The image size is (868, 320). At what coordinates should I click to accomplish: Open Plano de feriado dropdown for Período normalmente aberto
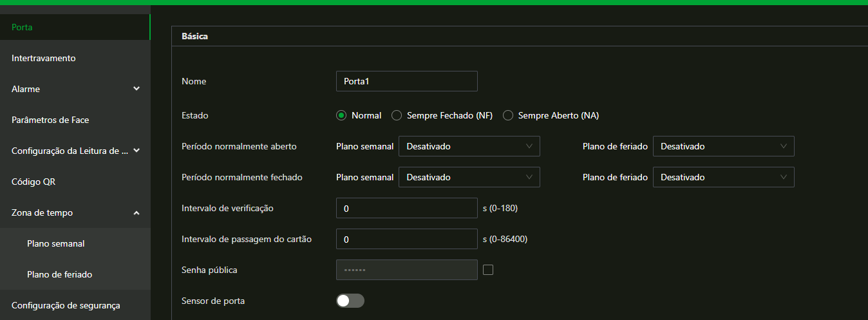[724, 146]
